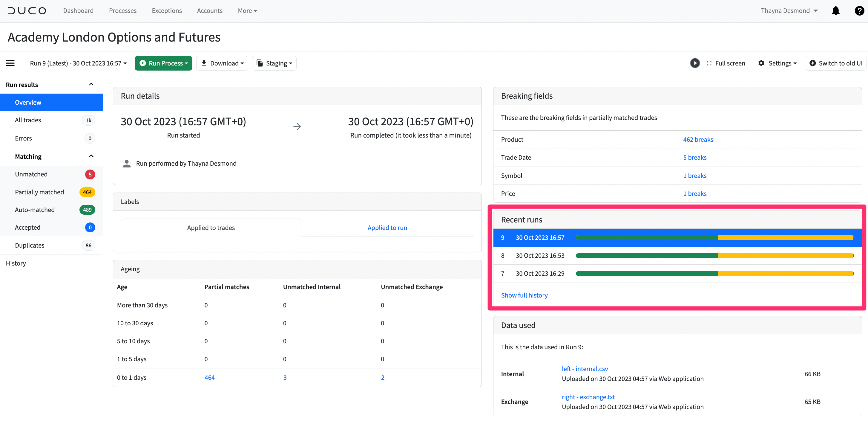Open the help question mark icon
Image resolution: width=868 pixels, height=430 pixels.
pyautogui.click(x=859, y=11)
